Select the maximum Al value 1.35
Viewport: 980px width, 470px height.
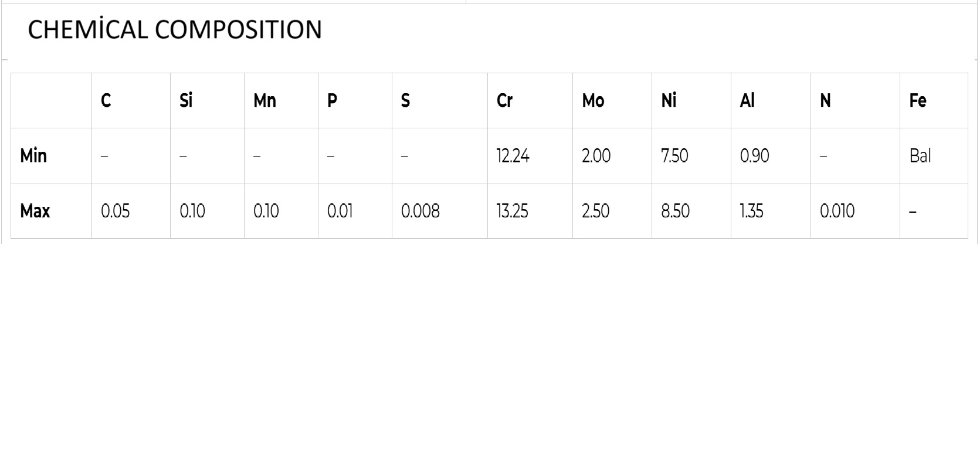pos(751,211)
